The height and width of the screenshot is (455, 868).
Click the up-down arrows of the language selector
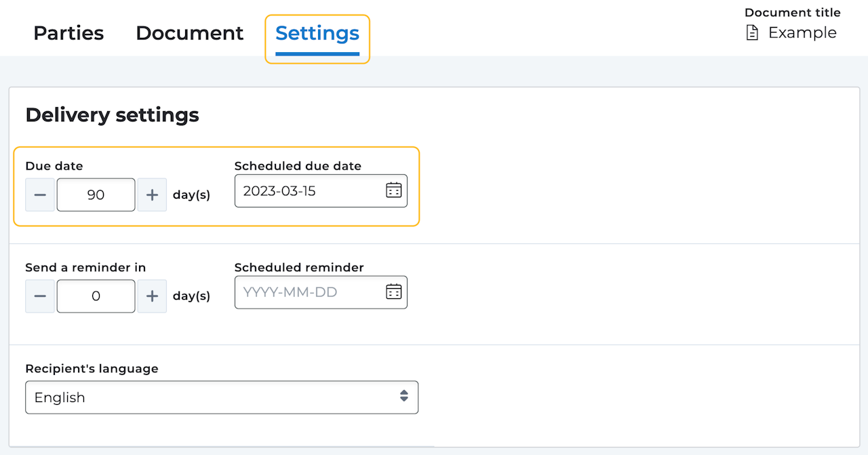click(x=404, y=397)
